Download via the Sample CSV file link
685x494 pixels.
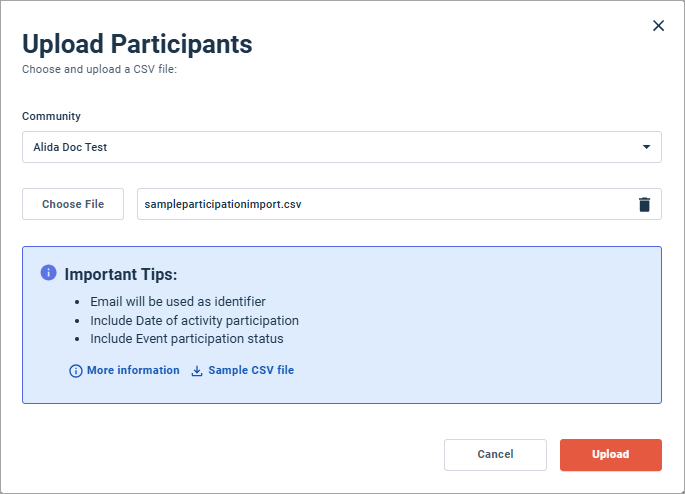click(x=251, y=370)
